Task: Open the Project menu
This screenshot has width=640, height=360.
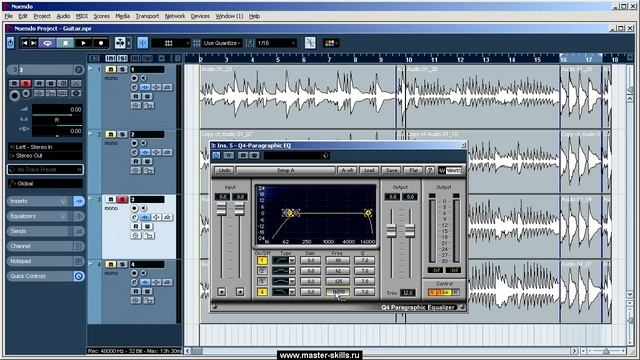Action: (42, 16)
